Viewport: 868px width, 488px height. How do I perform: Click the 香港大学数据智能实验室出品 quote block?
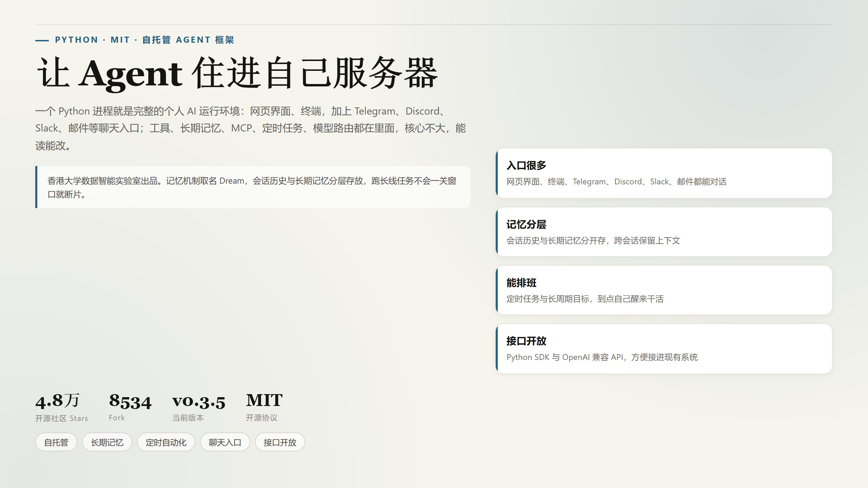pos(253,187)
